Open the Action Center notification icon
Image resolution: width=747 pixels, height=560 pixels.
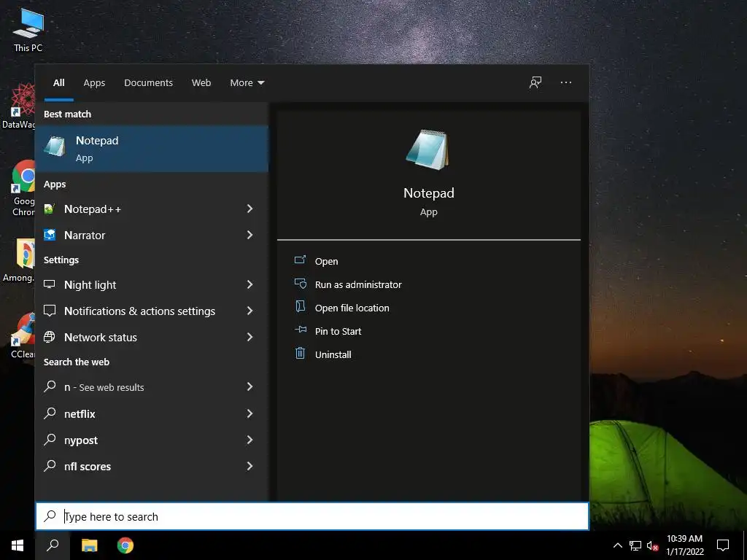[x=723, y=545]
